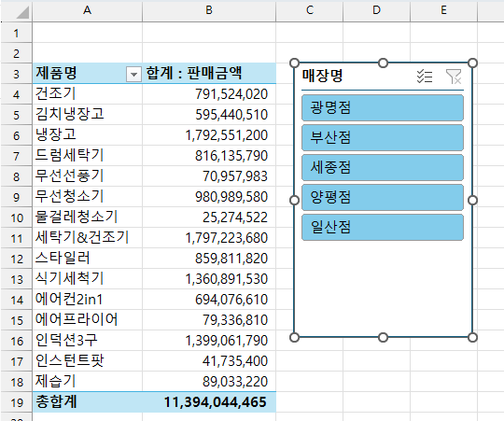
Task: Select value 70,957,983
Action: tap(209, 176)
